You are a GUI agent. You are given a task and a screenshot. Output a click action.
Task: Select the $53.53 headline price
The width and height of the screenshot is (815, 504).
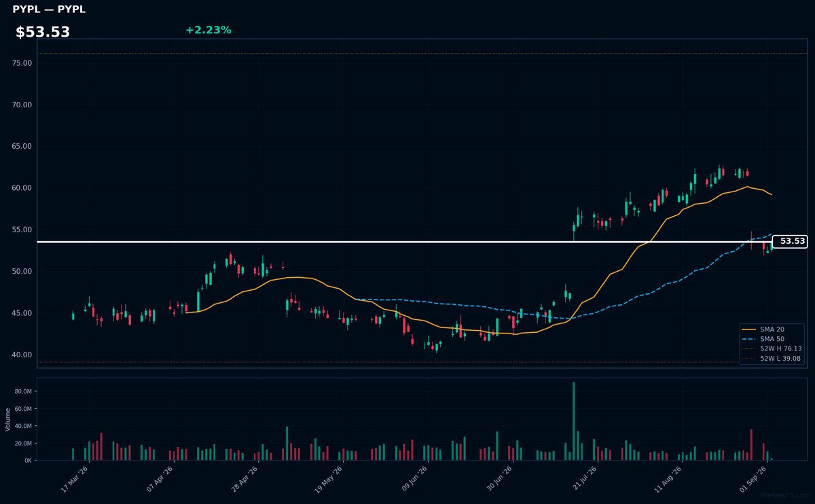point(43,32)
